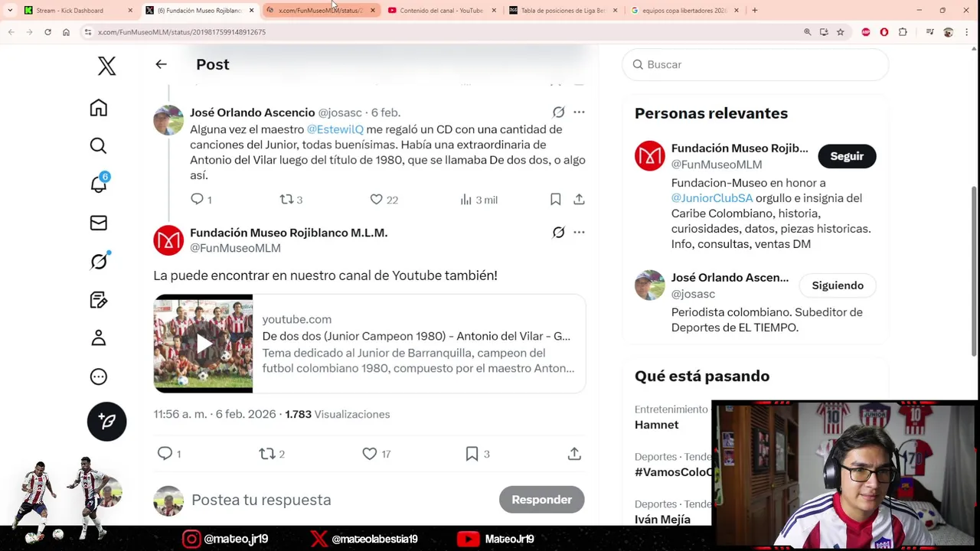This screenshot has width=980, height=551.
Task: Go back with the Post arrow
Action: (161, 64)
